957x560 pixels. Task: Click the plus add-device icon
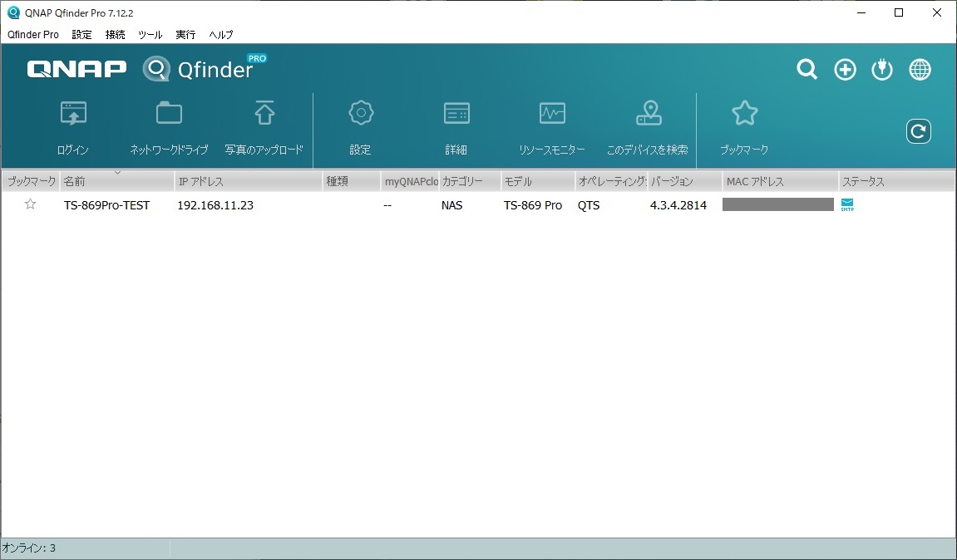(x=846, y=70)
